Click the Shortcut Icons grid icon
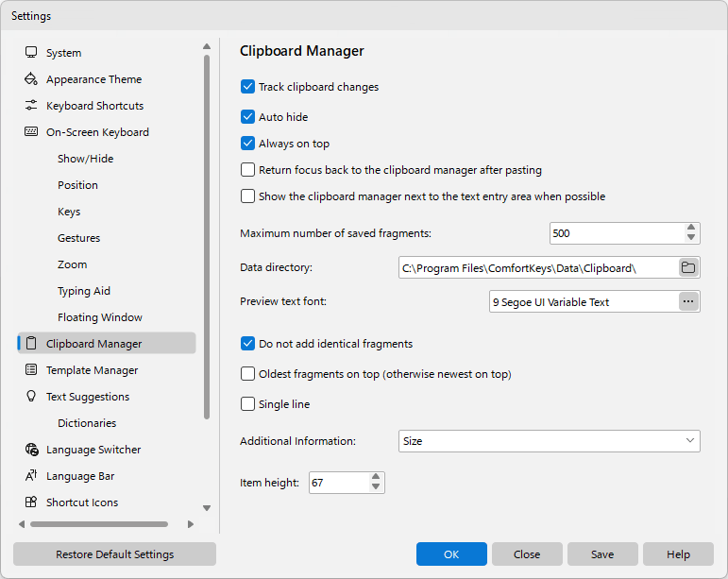The image size is (728, 579). tap(31, 502)
